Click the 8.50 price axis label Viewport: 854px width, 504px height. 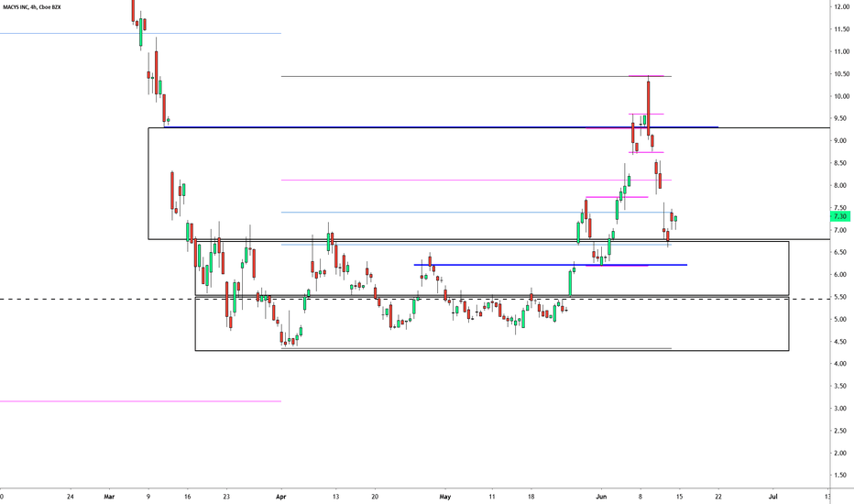click(x=841, y=163)
